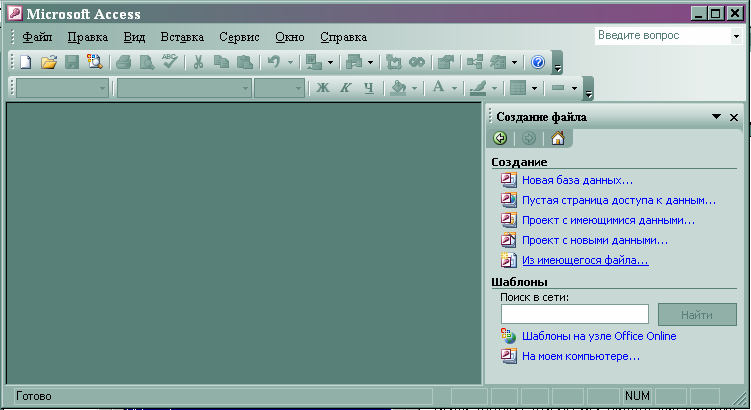Screen dimensions: 751x410
Task: Toggle Underline (Ч) formatting
Action: tap(369, 88)
